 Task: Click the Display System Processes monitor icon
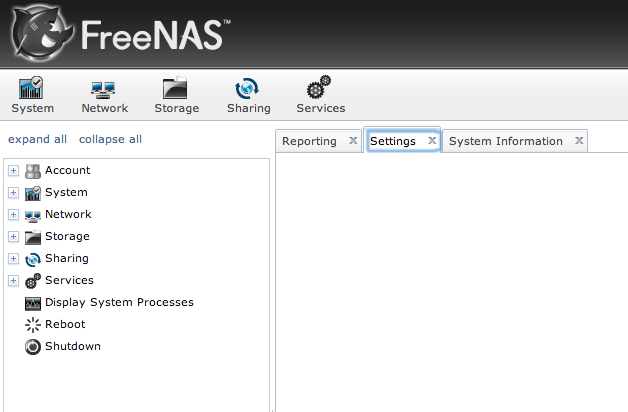[x=33, y=303]
